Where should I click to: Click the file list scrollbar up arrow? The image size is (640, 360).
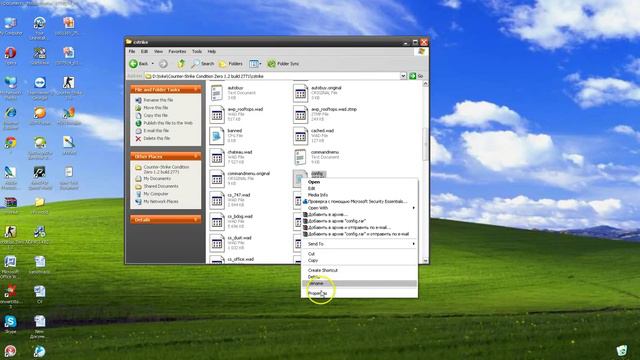point(425,84)
